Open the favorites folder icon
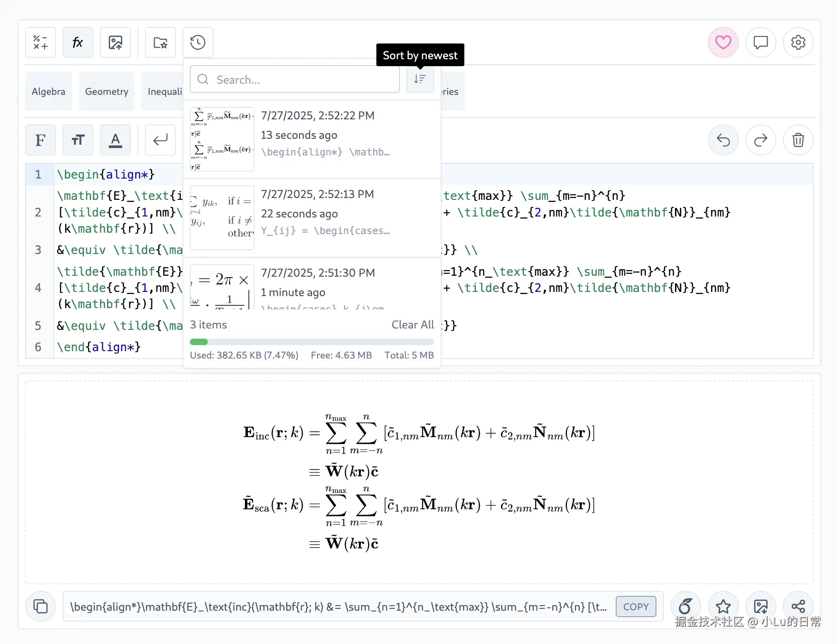This screenshot has height=644, width=837. [x=160, y=43]
